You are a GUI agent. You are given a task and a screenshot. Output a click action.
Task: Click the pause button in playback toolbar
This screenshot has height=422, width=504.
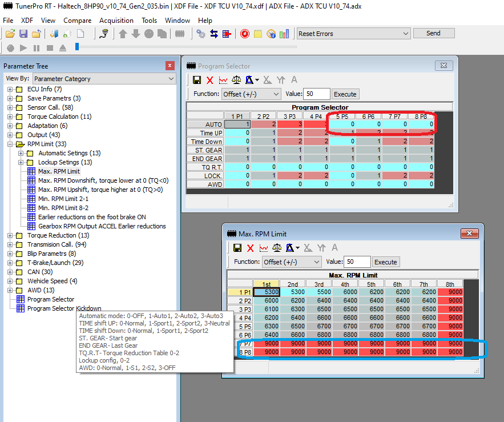click(x=37, y=48)
